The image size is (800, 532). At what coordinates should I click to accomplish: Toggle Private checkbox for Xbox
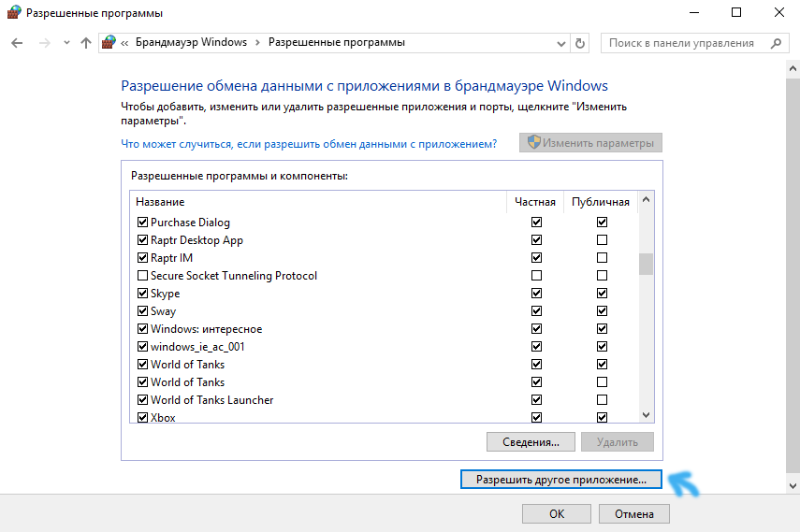coord(536,418)
